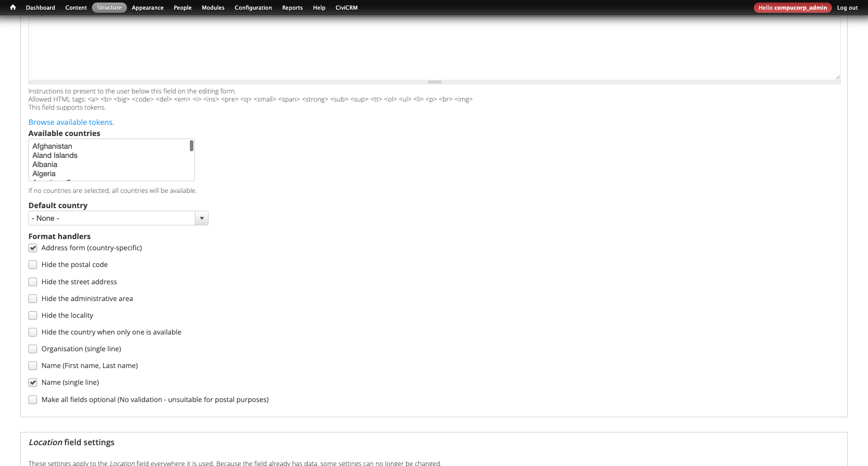Check Make all fields optional
Image resolution: width=868 pixels, height=466 pixels.
[x=33, y=400]
